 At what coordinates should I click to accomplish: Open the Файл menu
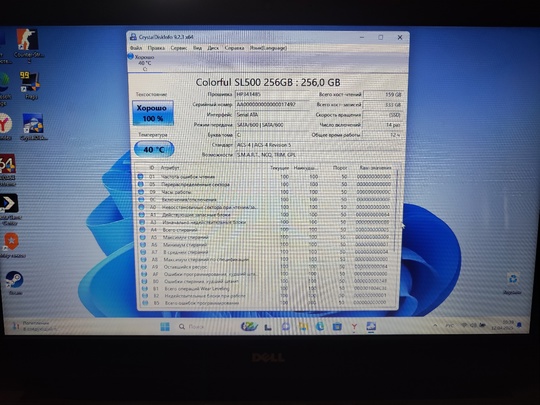click(x=136, y=48)
